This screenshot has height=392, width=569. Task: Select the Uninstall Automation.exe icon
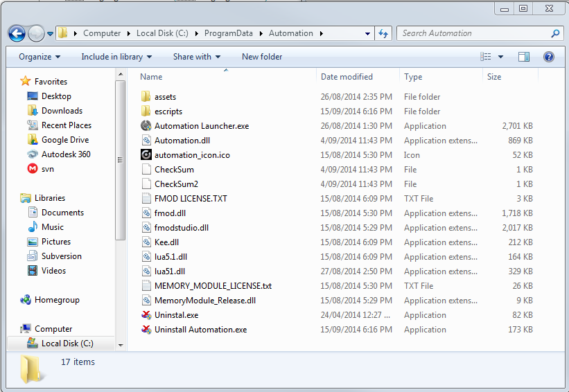pos(146,329)
